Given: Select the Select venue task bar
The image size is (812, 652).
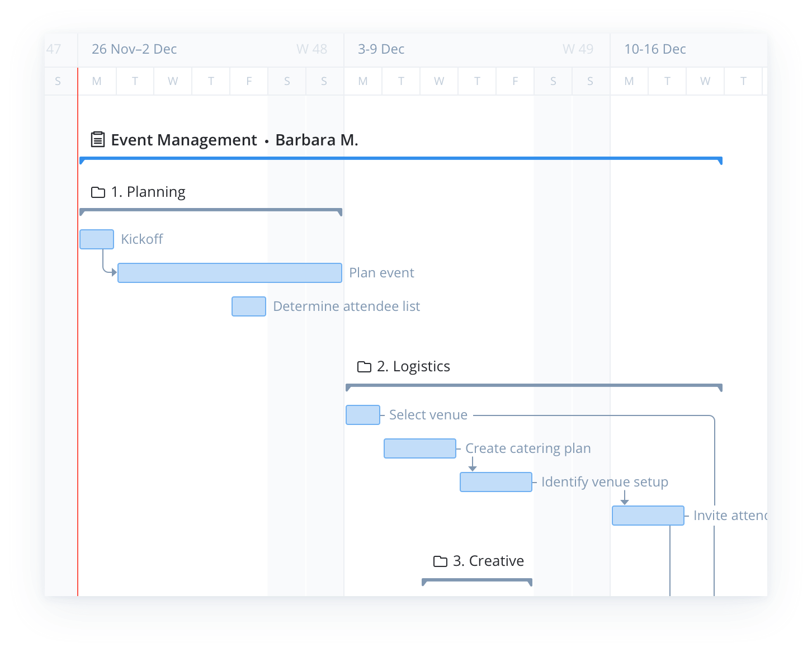Looking at the screenshot, I should click(x=362, y=414).
